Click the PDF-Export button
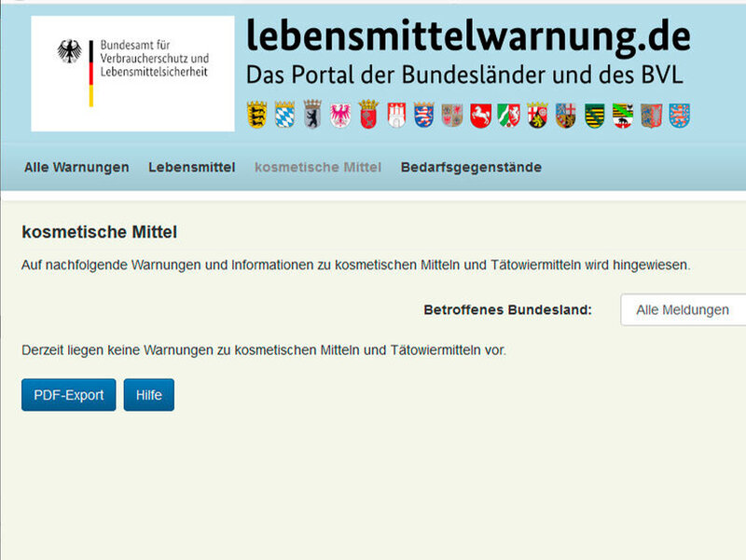The height and width of the screenshot is (560, 746). [68, 394]
